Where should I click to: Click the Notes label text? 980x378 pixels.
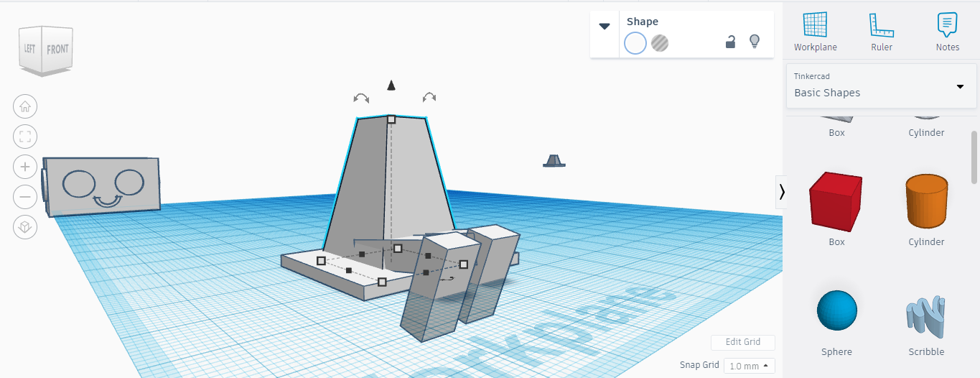[948, 47]
